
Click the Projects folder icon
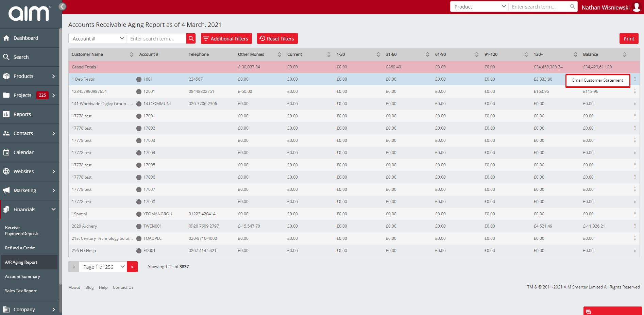[6, 95]
